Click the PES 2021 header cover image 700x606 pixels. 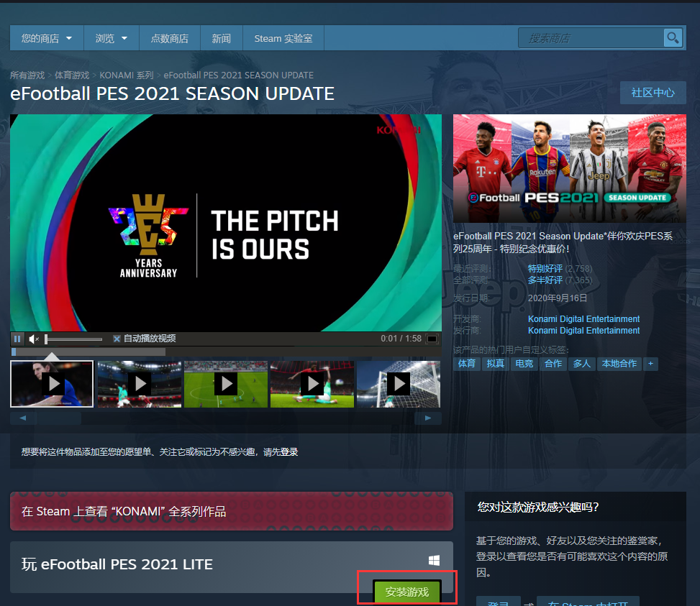570,168
